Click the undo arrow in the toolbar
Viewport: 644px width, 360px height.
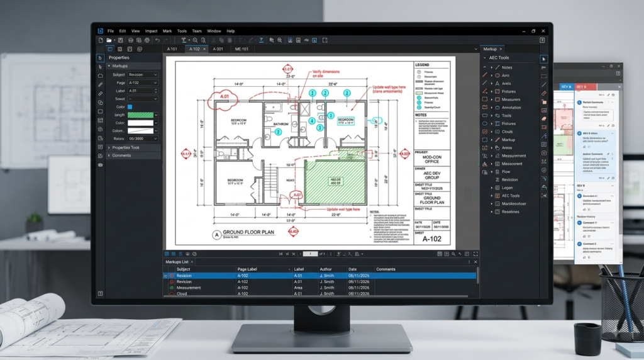point(157,40)
